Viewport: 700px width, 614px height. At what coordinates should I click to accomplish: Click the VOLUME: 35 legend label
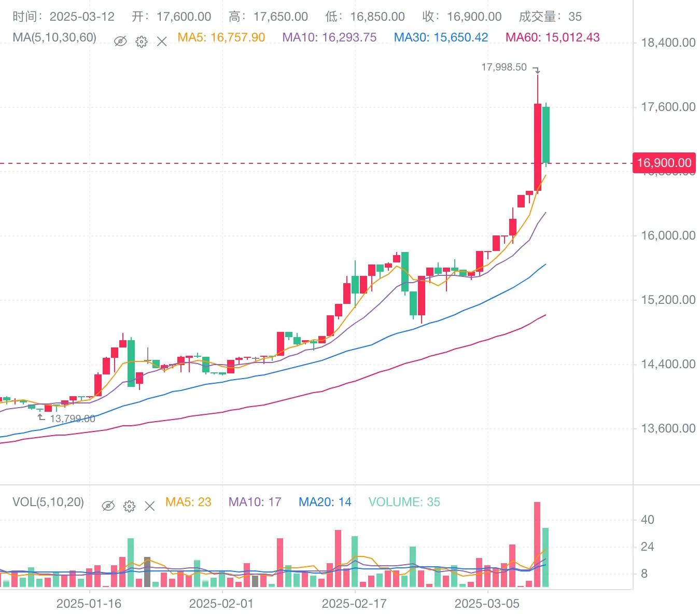[404, 501]
